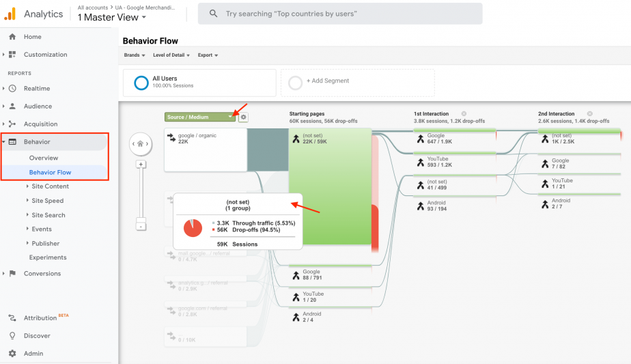Open the Level of Detail dropdown

tap(171, 55)
